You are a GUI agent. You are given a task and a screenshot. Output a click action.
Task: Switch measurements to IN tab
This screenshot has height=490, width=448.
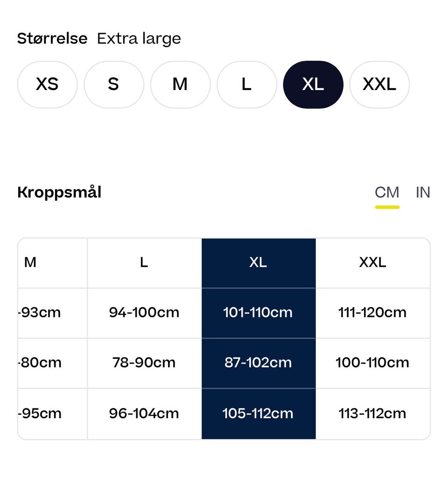click(423, 192)
